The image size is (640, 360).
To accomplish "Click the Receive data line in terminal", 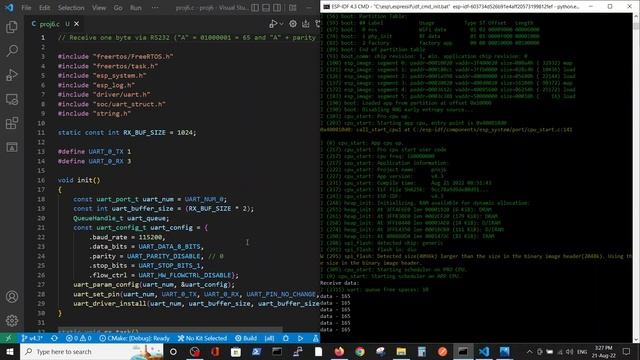I will tap(340, 283).
